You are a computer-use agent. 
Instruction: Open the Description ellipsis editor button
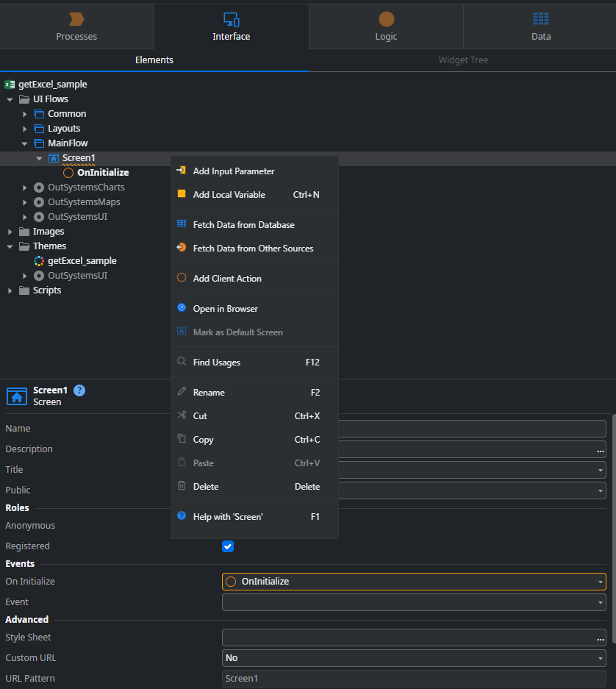600,451
